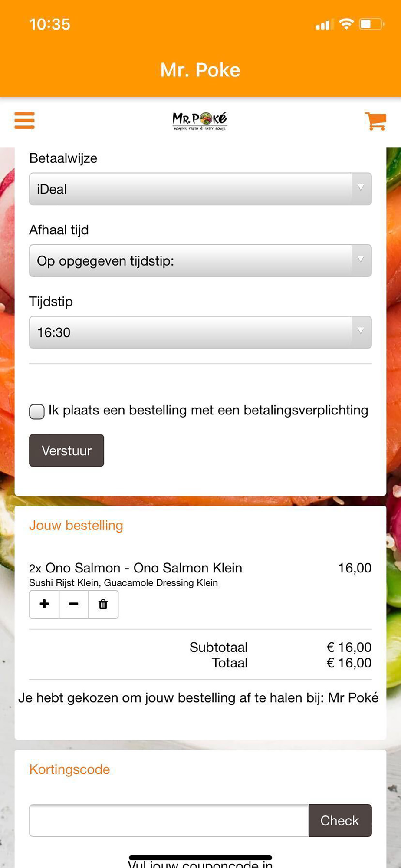Tap the Mr. Poké logo
This screenshot has width=401, height=868.
(200, 121)
